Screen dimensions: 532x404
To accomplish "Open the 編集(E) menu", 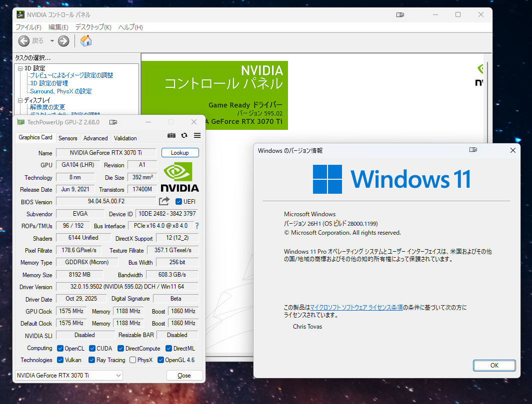I will coord(58,27).
